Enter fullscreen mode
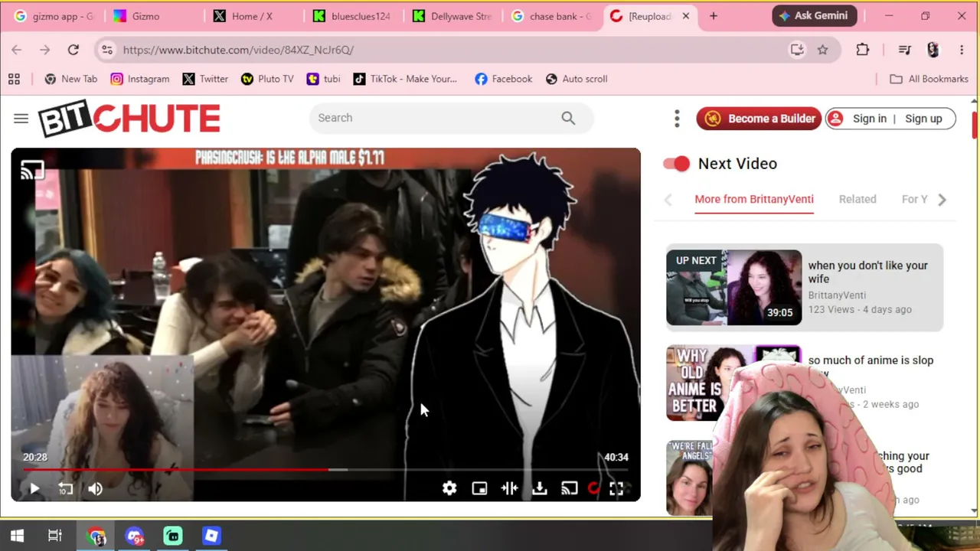980x551 pixels. 616,488
